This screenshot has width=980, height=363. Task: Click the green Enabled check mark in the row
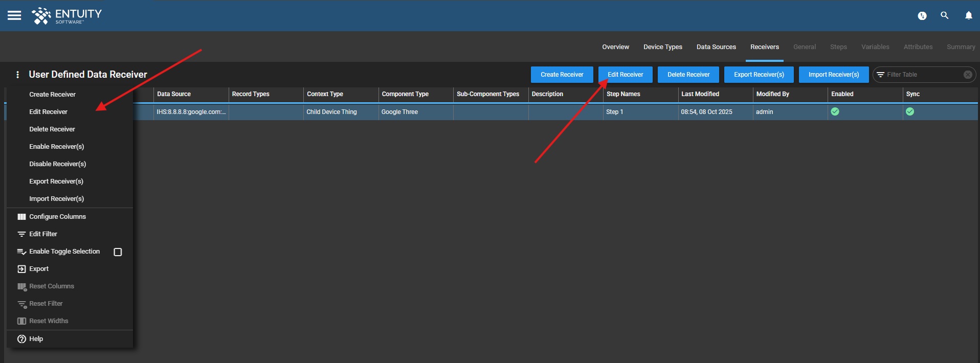click(835, 111)
